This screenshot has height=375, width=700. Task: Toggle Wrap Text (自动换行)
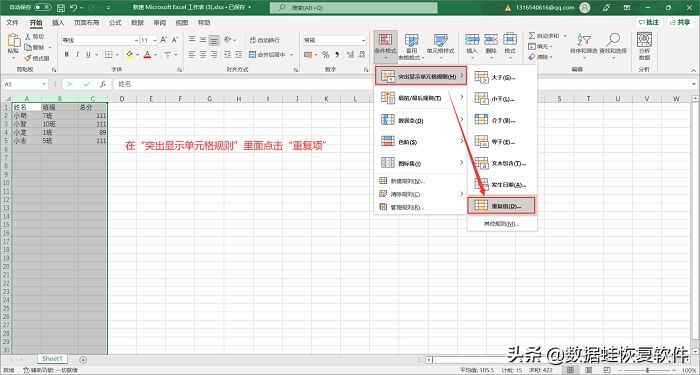(x=265, y=40)
